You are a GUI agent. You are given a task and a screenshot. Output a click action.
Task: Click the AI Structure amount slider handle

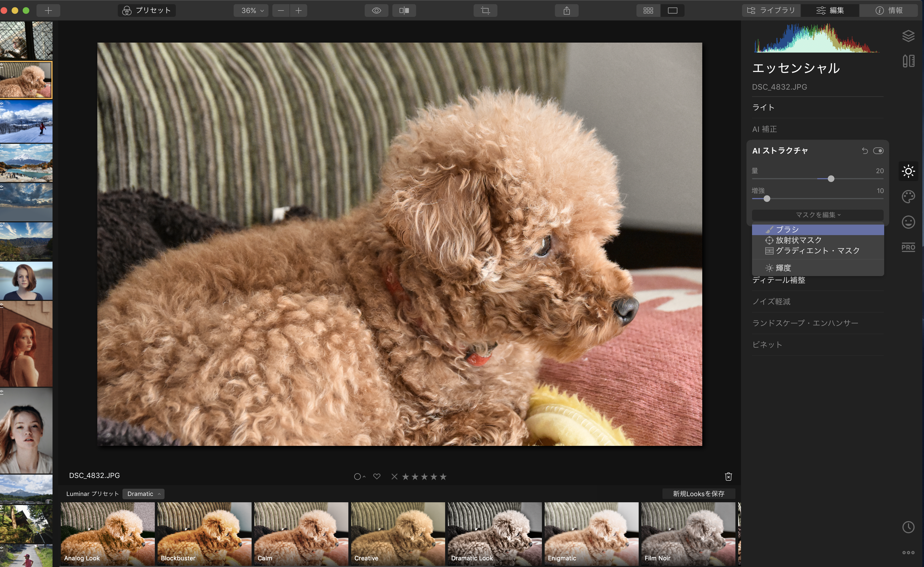point(831,179)
